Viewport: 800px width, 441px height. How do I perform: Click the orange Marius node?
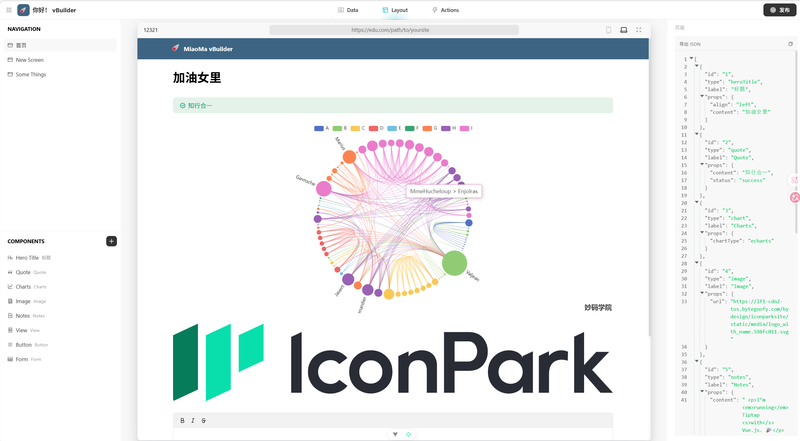point(349,157)
